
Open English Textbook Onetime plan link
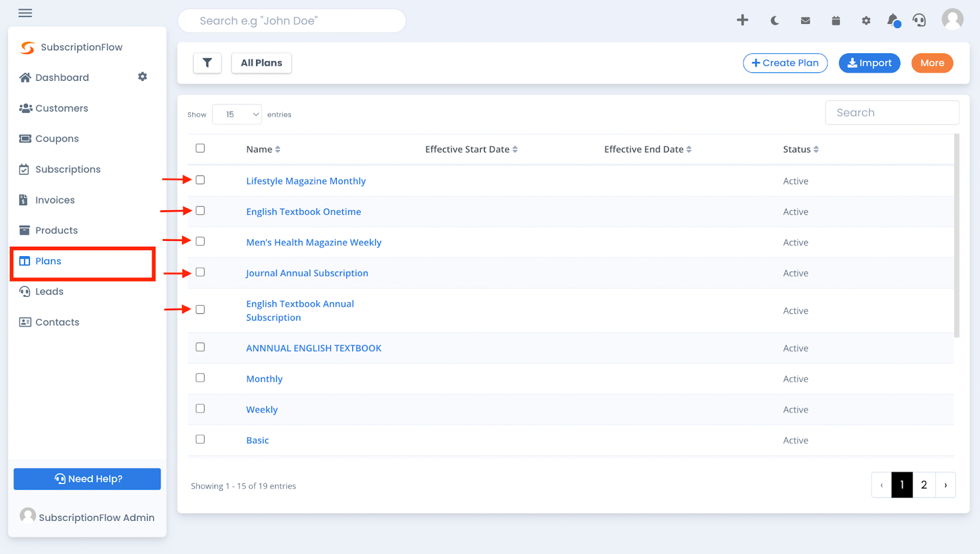click(303, 211)
